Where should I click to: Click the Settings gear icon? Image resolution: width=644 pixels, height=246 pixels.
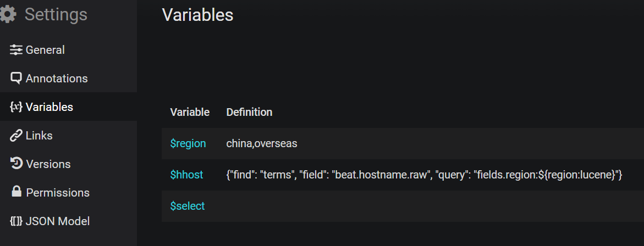coord(8,15)
